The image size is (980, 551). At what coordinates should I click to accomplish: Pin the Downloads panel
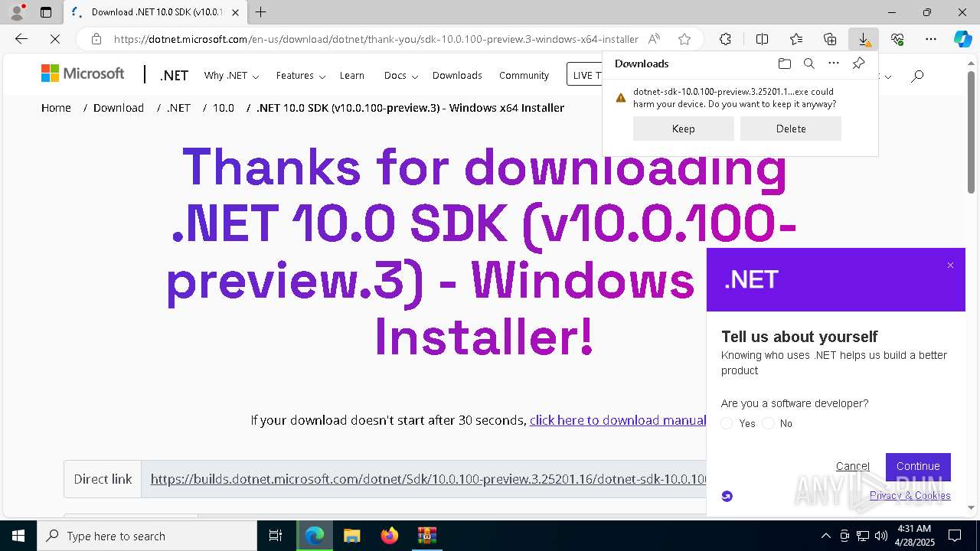(x=859, y=64)
